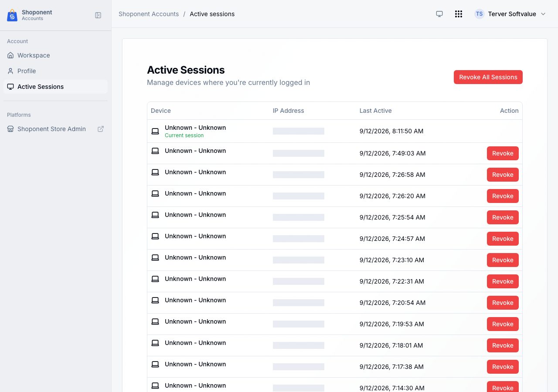The height and width of the screenshot is (392, 558).
Task: Select Active Sessions in the sidebar
Action: [55, 87]
